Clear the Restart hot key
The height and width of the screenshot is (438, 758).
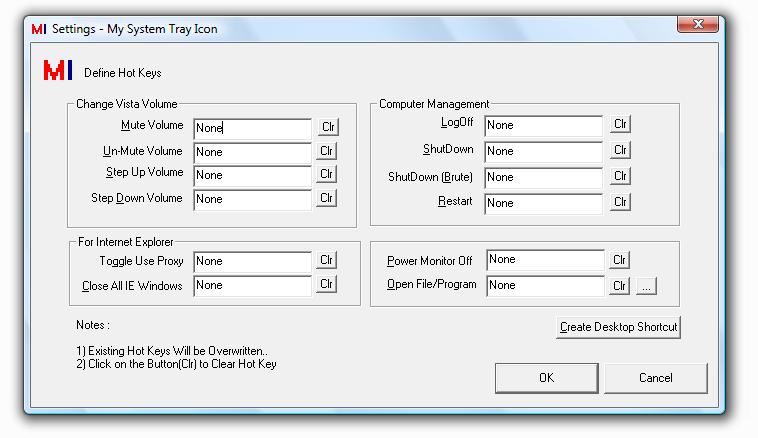click(621, 202)
